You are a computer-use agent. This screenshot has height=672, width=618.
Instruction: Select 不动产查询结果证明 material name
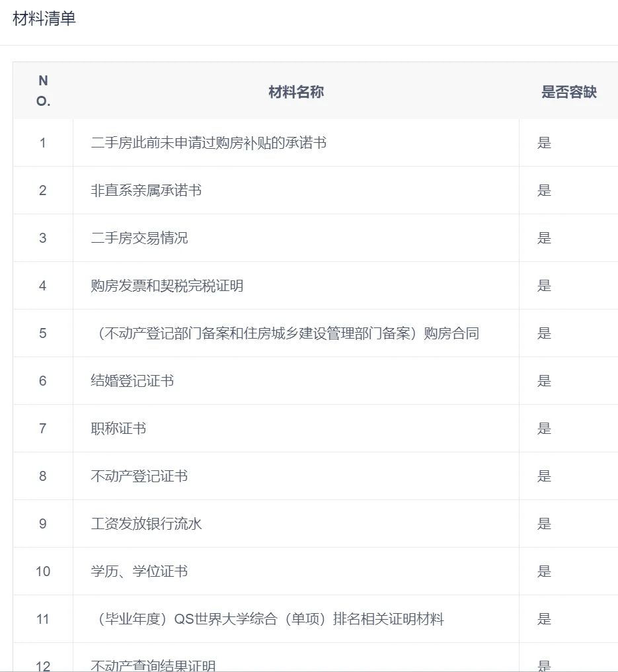pyautogui.click(x=153, y=665)
